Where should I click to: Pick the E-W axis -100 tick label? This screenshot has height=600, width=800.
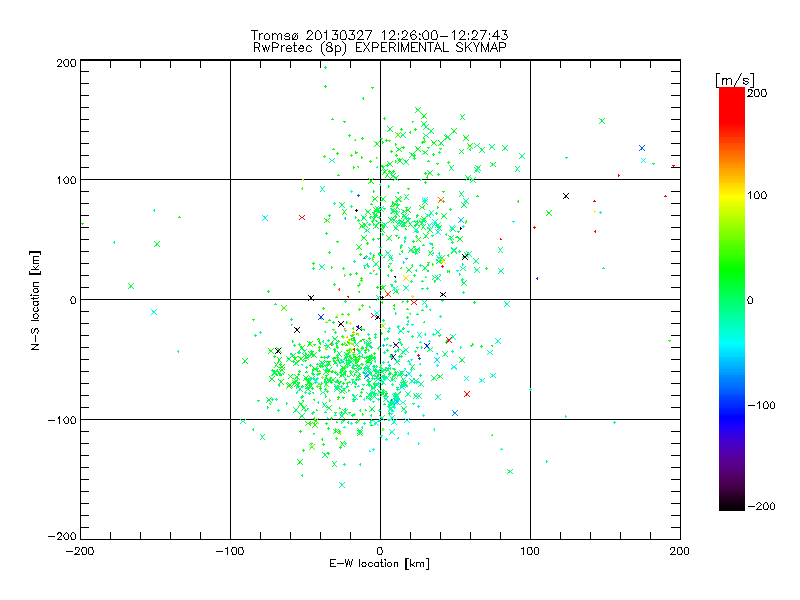coord(230,551)
